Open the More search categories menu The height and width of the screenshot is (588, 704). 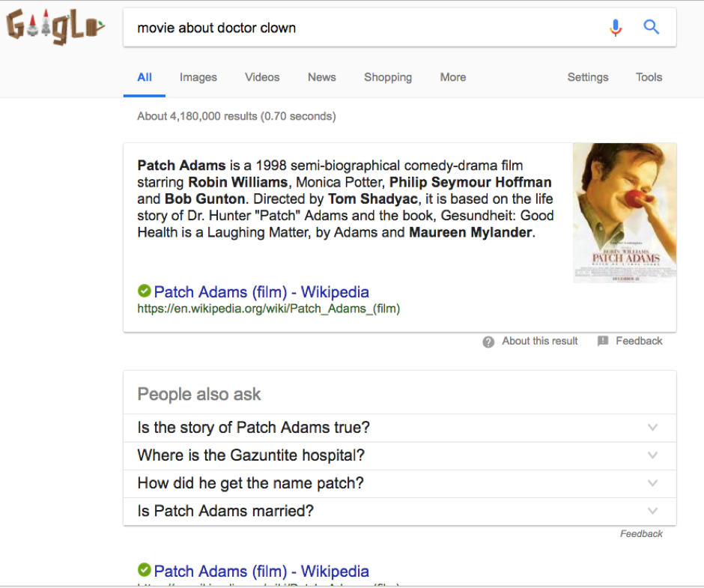453,77
